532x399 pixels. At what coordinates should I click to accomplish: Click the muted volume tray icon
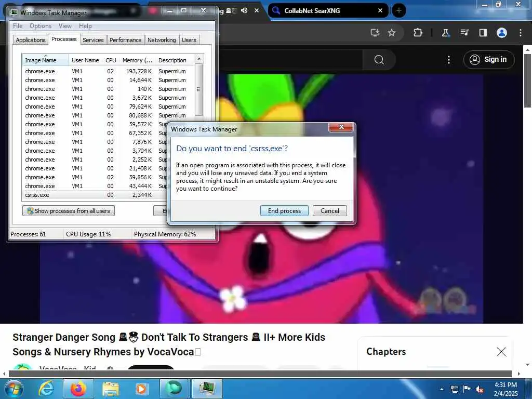click(480, 389)
